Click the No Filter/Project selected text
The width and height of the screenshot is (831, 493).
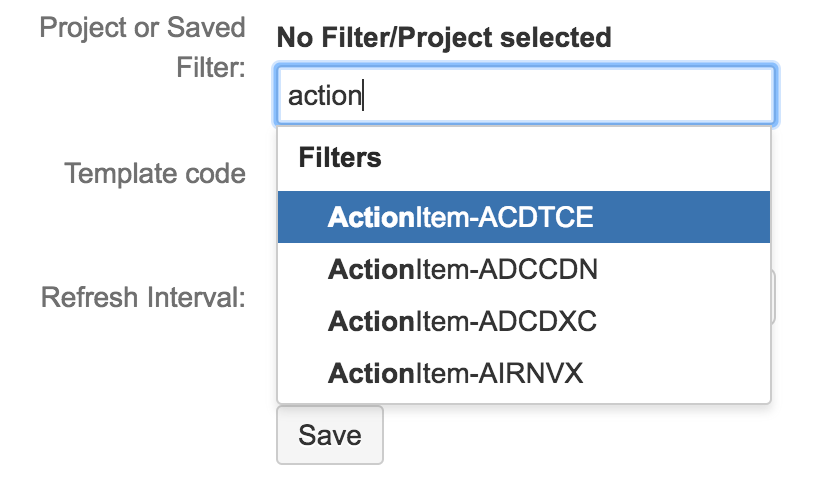coord(443,38)
